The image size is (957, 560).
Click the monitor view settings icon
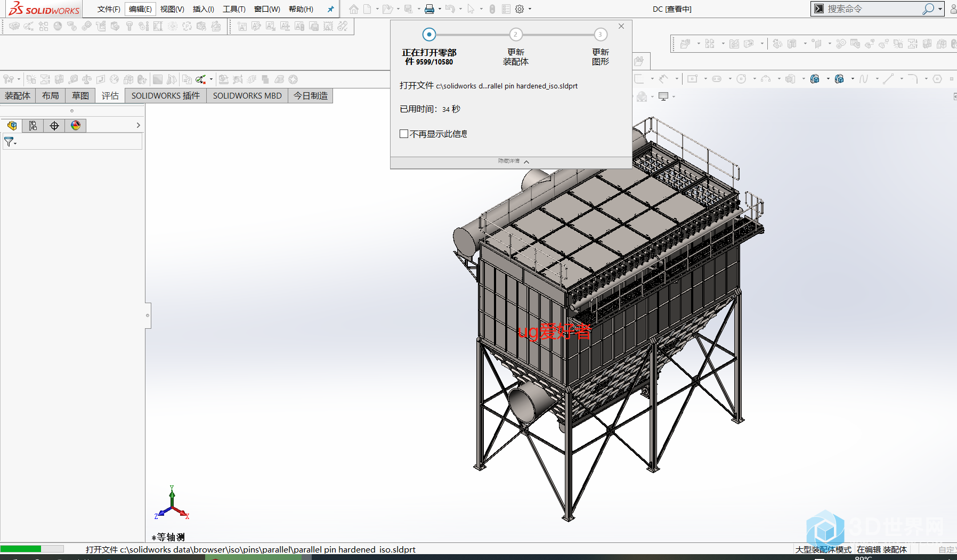(x=663, y=96)
